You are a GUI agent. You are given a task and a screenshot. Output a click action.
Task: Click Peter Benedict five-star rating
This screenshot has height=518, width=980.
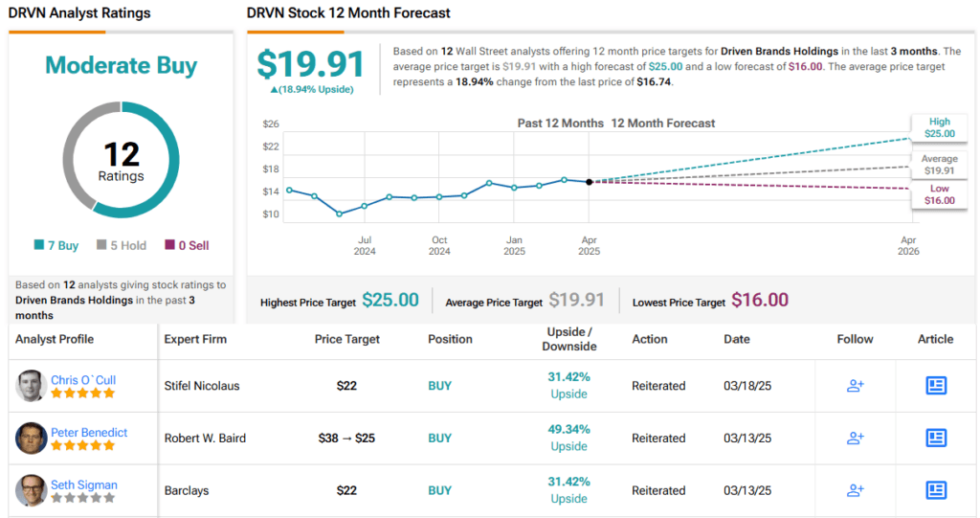[83, 445]
